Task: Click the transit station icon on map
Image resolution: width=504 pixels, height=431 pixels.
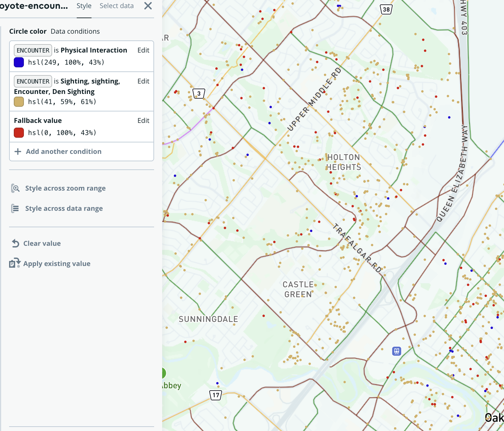Action: pyautogui.click(x=397, y=351)
